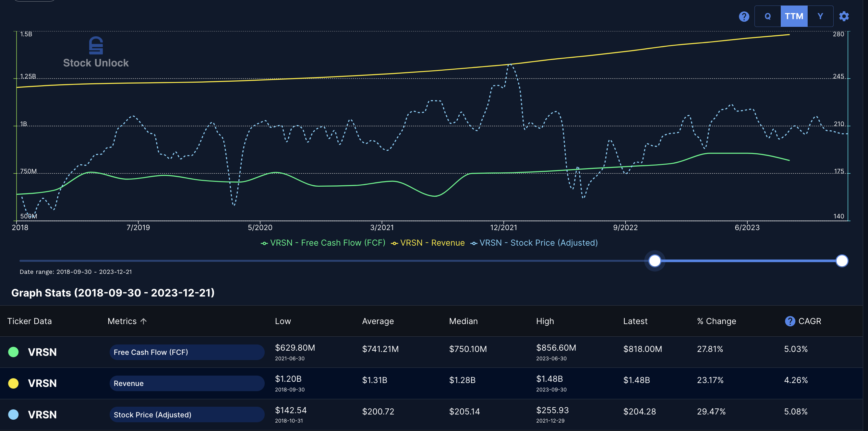Click the date range text below slider
Viewport: 868px width, 431px height.
pos(76,272)
